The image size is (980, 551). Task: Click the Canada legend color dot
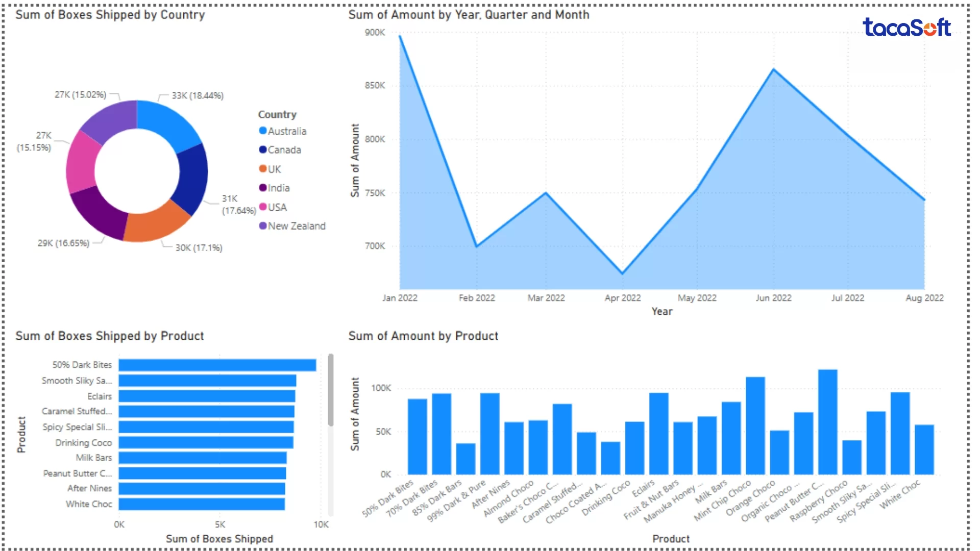[x=263, y=149]
